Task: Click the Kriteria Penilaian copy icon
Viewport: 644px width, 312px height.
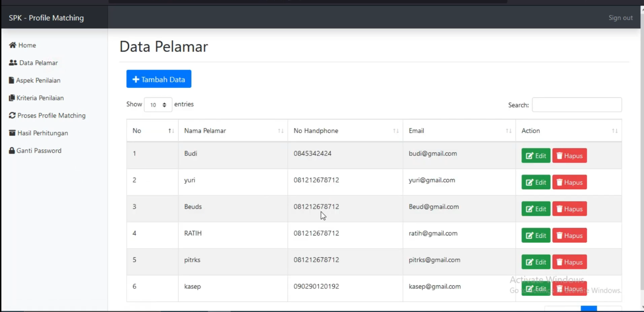Action: 12,98
